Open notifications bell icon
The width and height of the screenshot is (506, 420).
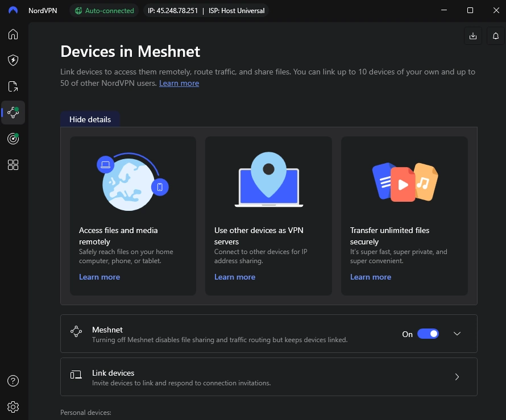pyautogui.click(x=496, y=36)
